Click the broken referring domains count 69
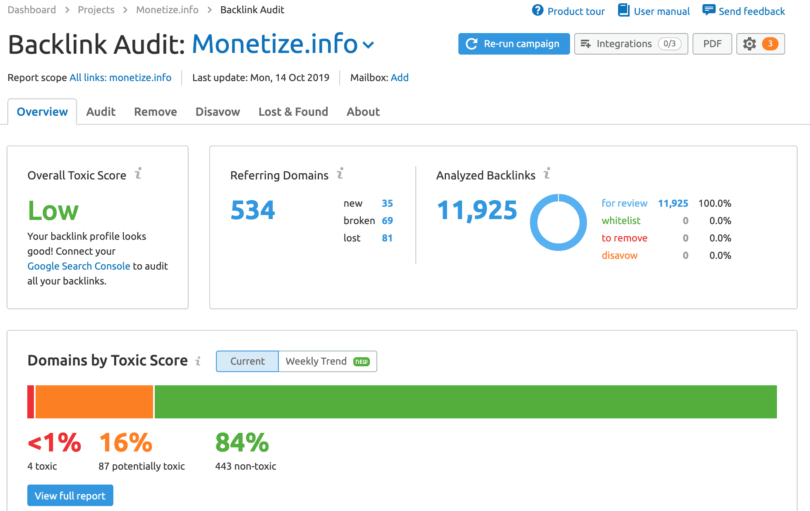This screenshot has width=810, height=511. tap(387, 221)
